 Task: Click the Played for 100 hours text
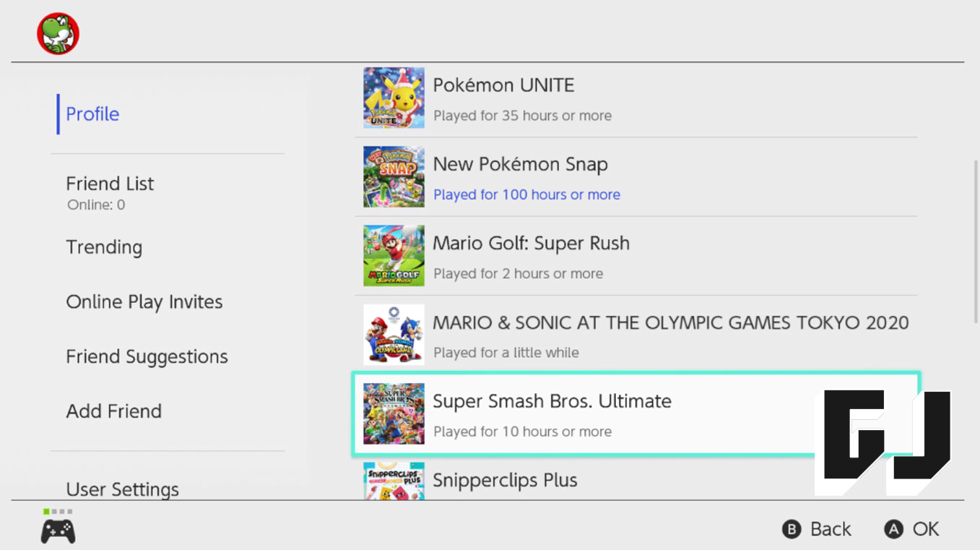click(x=526, y=194)
